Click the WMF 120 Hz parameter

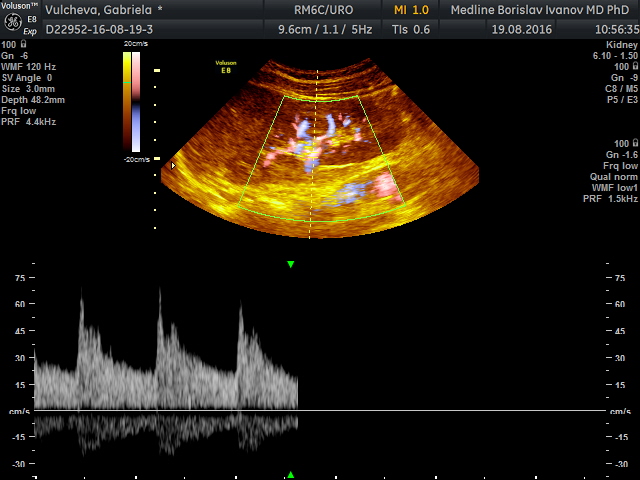pyautogui.click(x=29, y=67)
